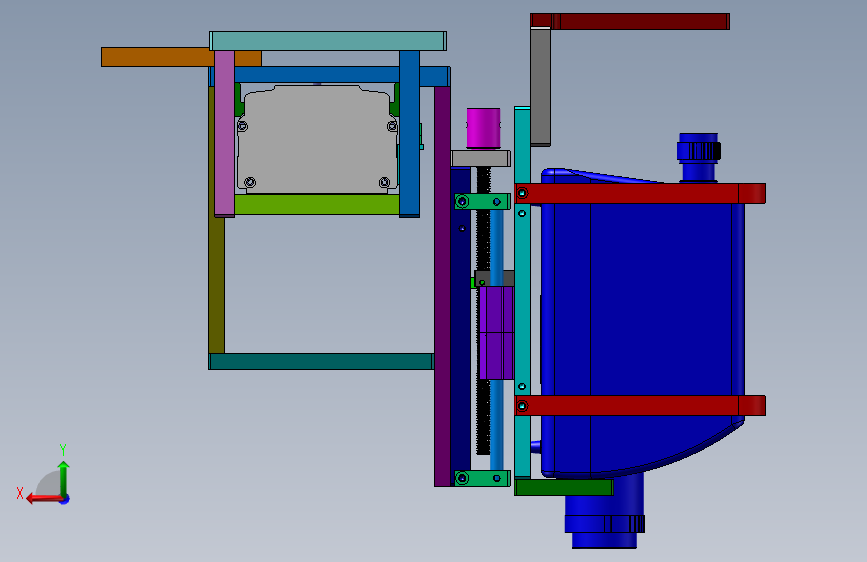The image size is (867, 562).
Task: Select the dark teal bottom frame bar
Action: (x=321, y=362)
